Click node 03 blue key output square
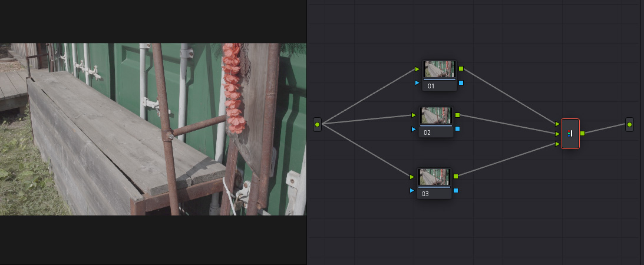This screenshot has height=265, width=644. [x=455, y=190]
